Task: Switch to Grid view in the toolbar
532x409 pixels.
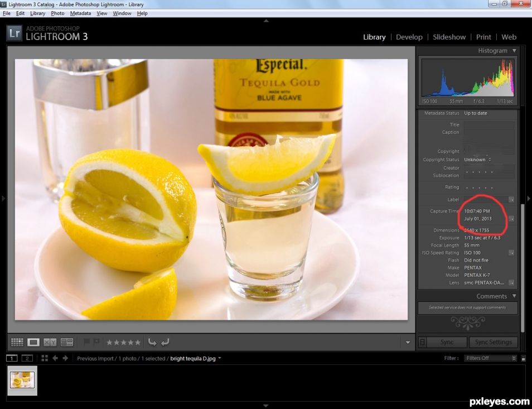Action: tap(17, 342)
